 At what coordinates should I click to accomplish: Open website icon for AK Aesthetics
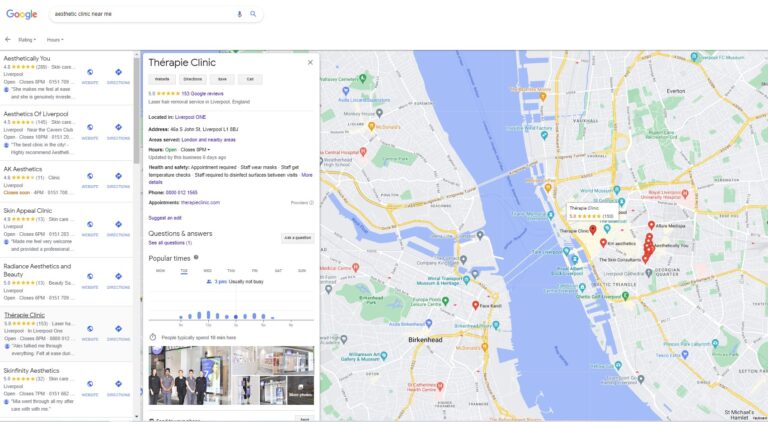coord(90,178)
